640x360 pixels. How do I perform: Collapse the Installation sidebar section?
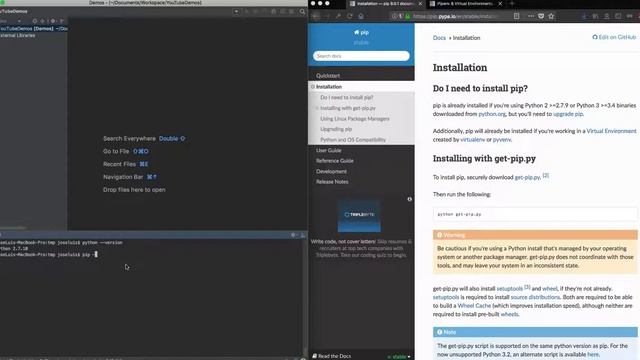[x=313, y=87]
